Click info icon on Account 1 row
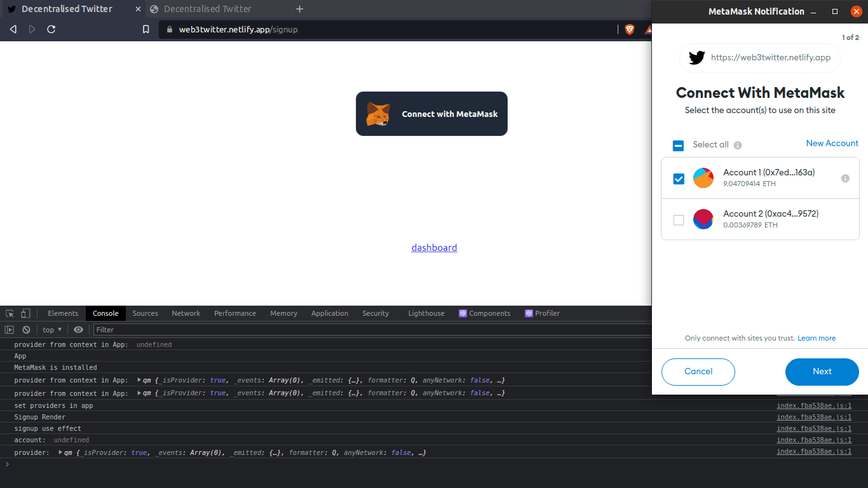Viewport: 868px width, 488px height. coord(845,179)
